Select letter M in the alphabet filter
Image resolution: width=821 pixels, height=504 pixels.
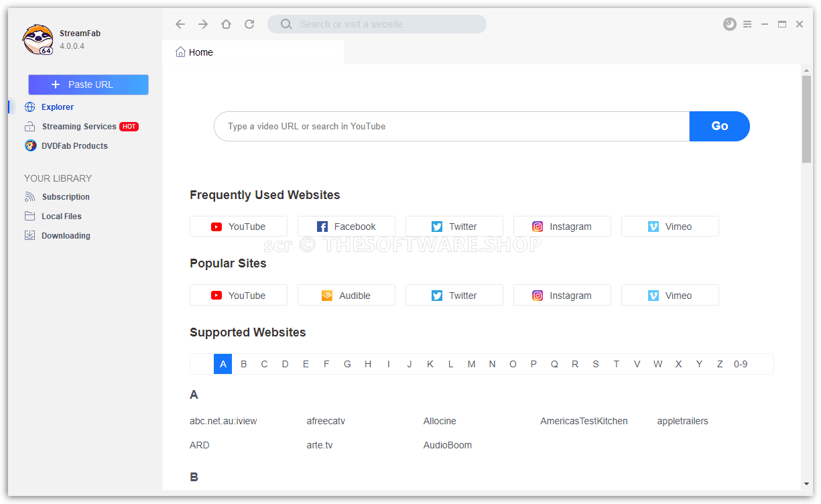pos(472,364)
